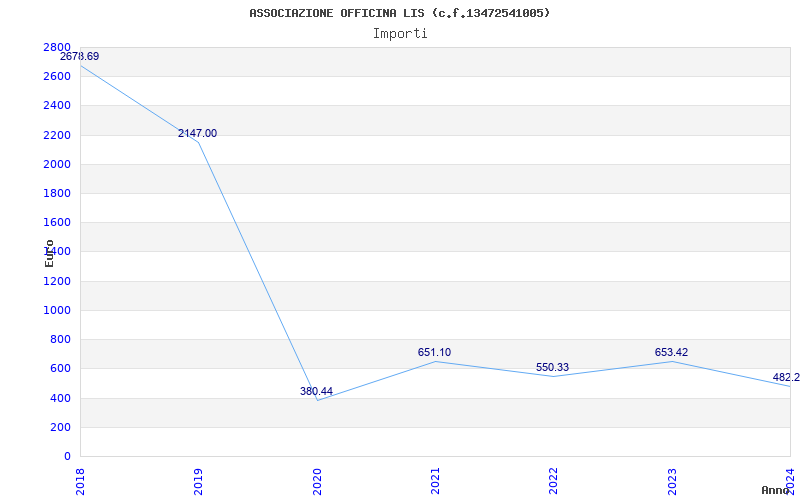Click the 2020 x-axis label
Viewport: 800px width, 500px height.
[x=317, y=482]
